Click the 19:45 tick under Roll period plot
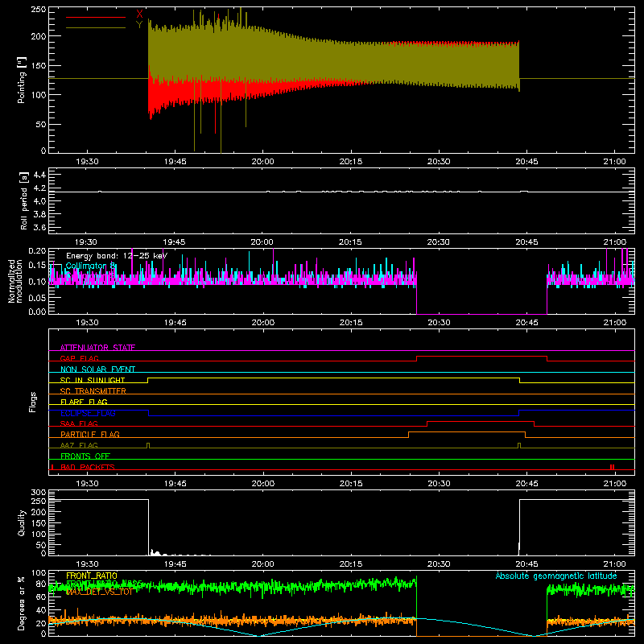 (174, 242)
